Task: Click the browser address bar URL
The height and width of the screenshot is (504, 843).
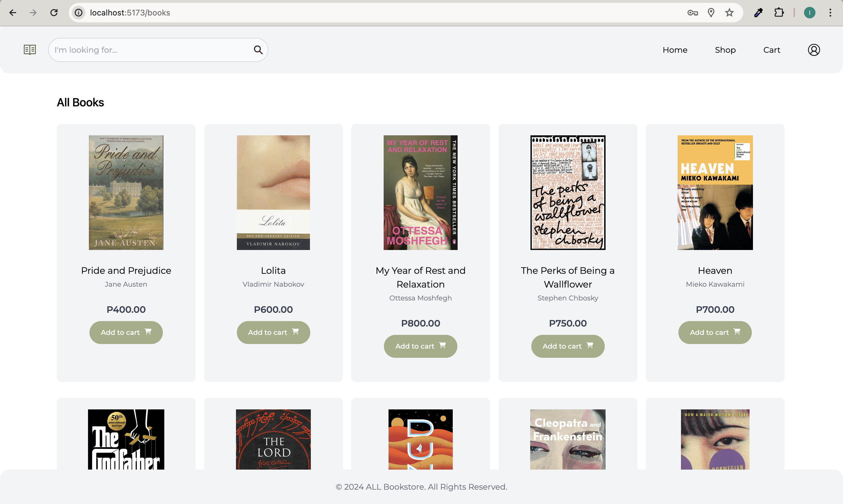Action: click(130, 13)
